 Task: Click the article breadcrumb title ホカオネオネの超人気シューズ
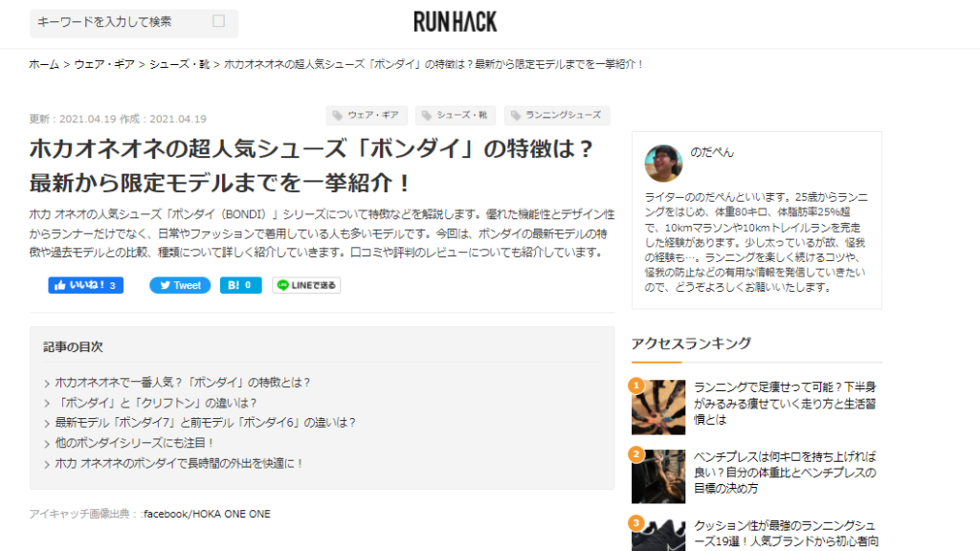click(434, 64)
